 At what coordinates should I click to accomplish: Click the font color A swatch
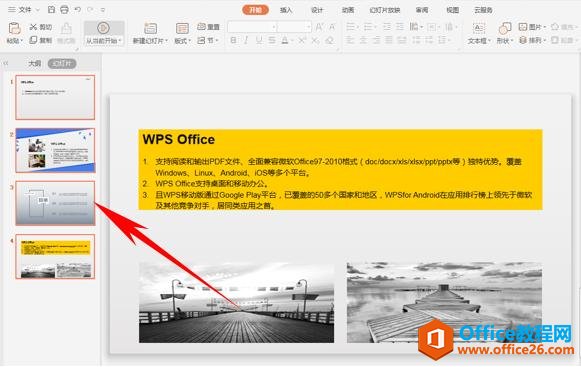coord(285,40)
